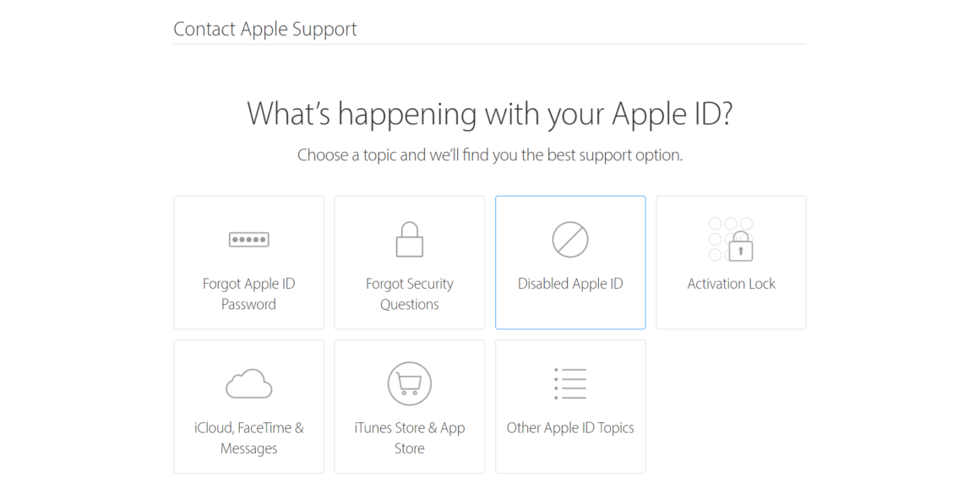Click the bulleted list icon on Other Apple ID Topics
Screen dimensions: 980x488
click(x=570, y=382)
